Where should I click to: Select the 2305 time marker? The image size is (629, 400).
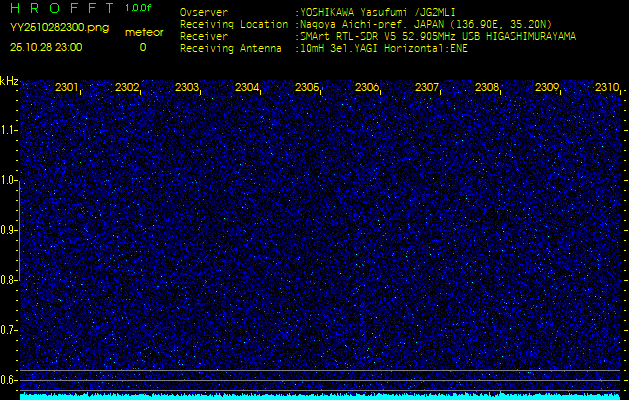click(x=307, y=88)
